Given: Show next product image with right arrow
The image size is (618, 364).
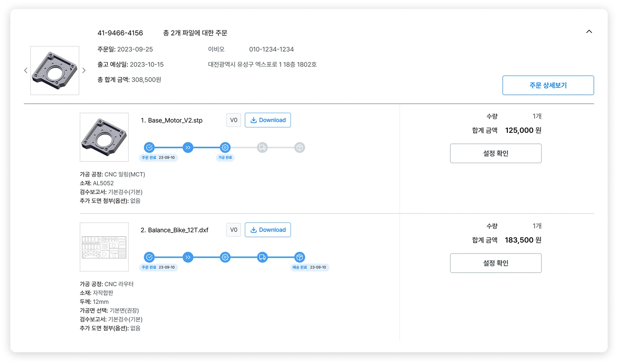Looking at the screenshot, I should point(84,70).
